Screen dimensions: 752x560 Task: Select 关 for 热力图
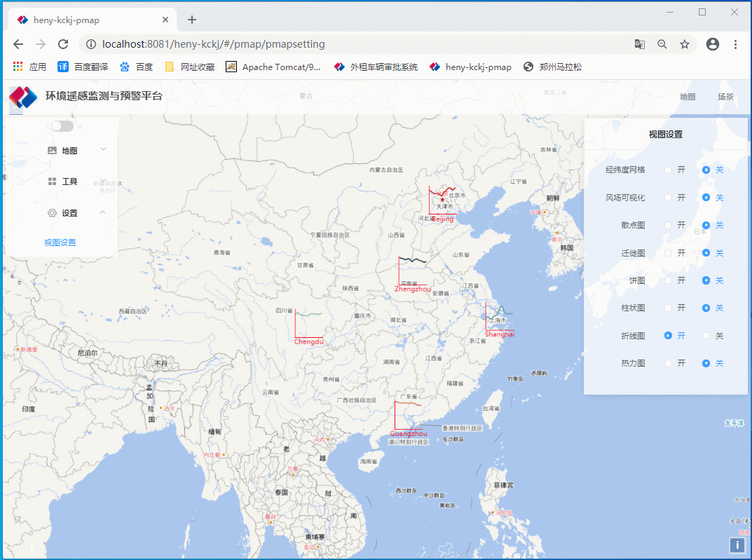pos(713,364)
